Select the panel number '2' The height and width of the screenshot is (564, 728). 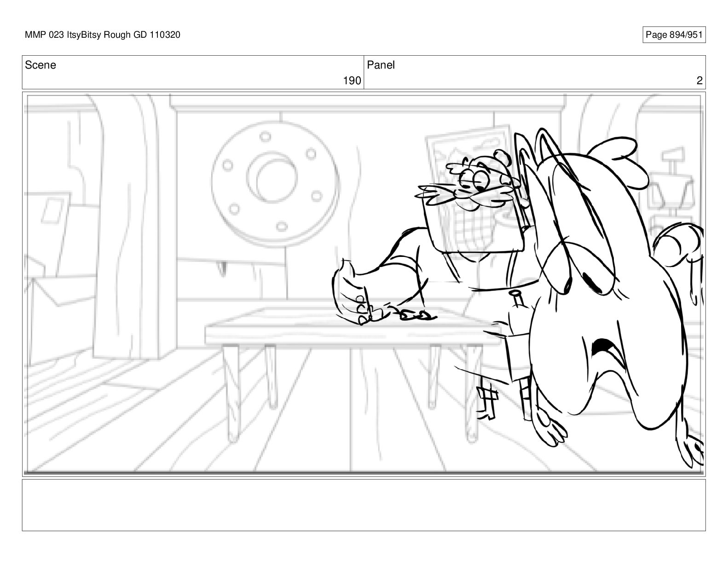[x=699, y=81]
